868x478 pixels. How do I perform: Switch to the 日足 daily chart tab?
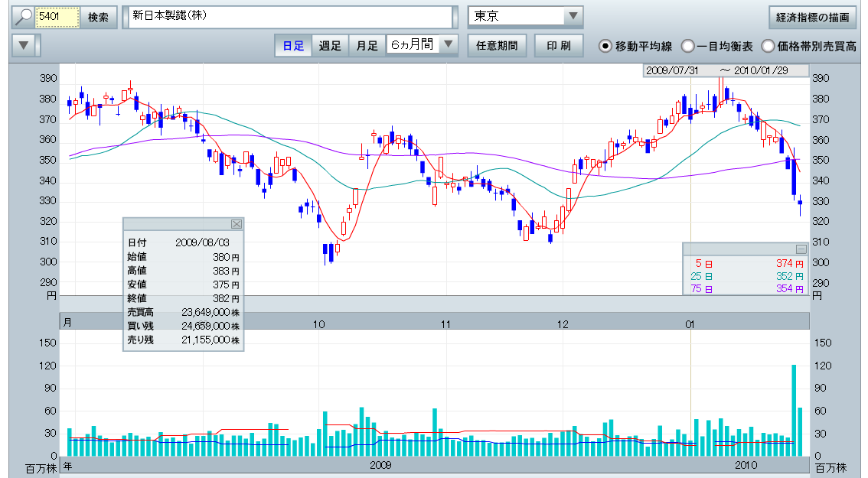[293, 46]
